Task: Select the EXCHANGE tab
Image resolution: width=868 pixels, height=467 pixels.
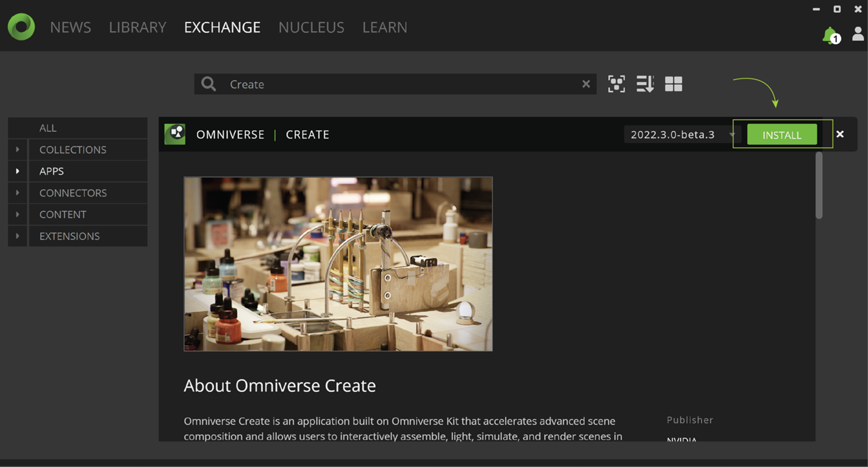Action: [222, 27]
